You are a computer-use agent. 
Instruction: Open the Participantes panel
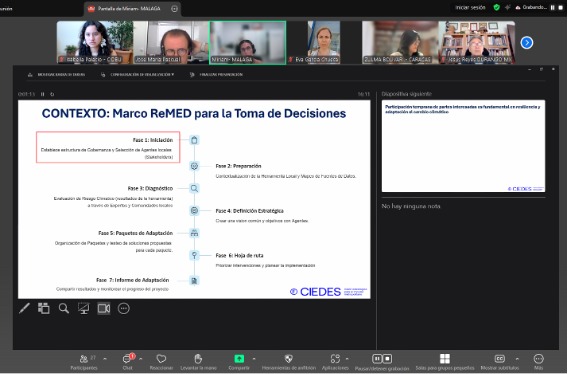(x=84, y=362)
